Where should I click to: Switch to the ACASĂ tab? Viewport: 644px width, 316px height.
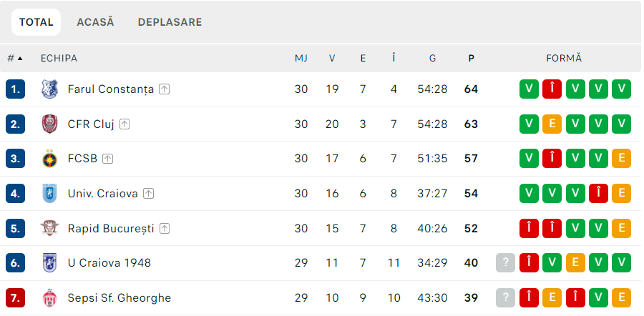[x=95, y=22]
